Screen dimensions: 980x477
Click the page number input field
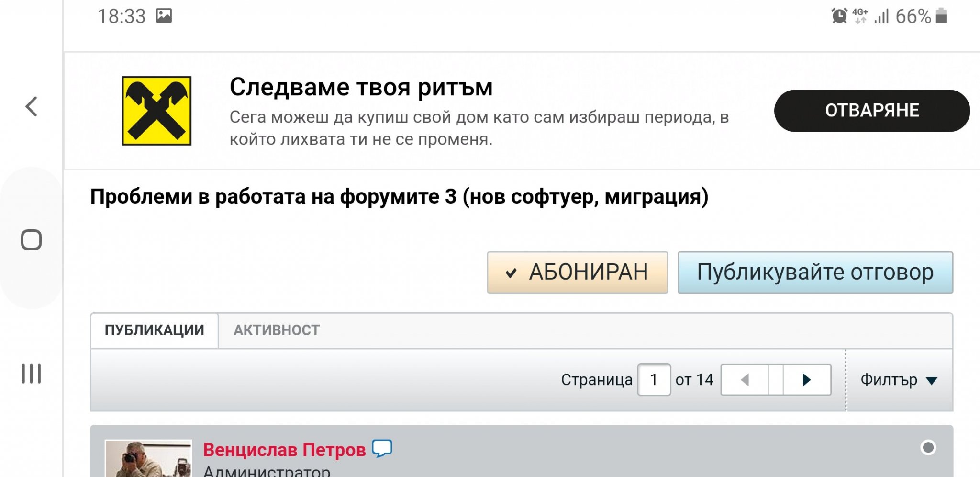coord(654,380)
